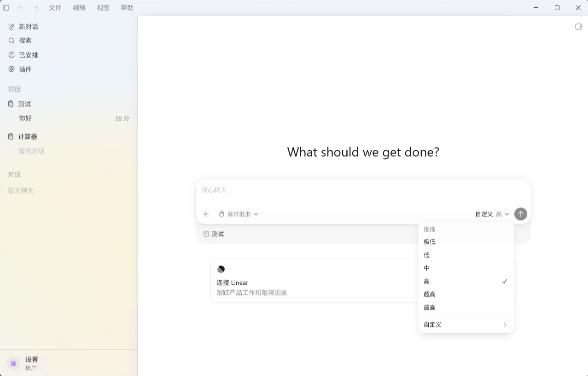Open the 已安排 clock icon
Image resolution: width=588 pixels, height=376 pixels.
(12, 55)
